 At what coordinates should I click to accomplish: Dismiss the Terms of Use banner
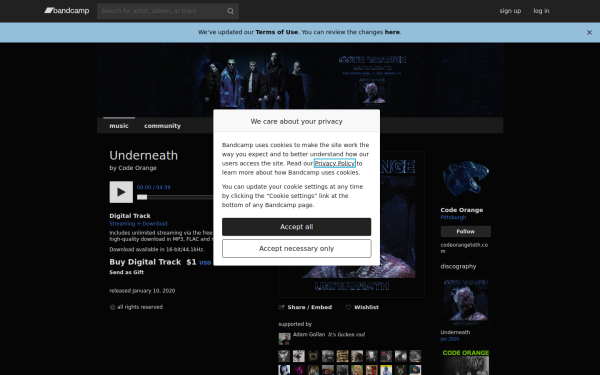(x=589, y=33)
